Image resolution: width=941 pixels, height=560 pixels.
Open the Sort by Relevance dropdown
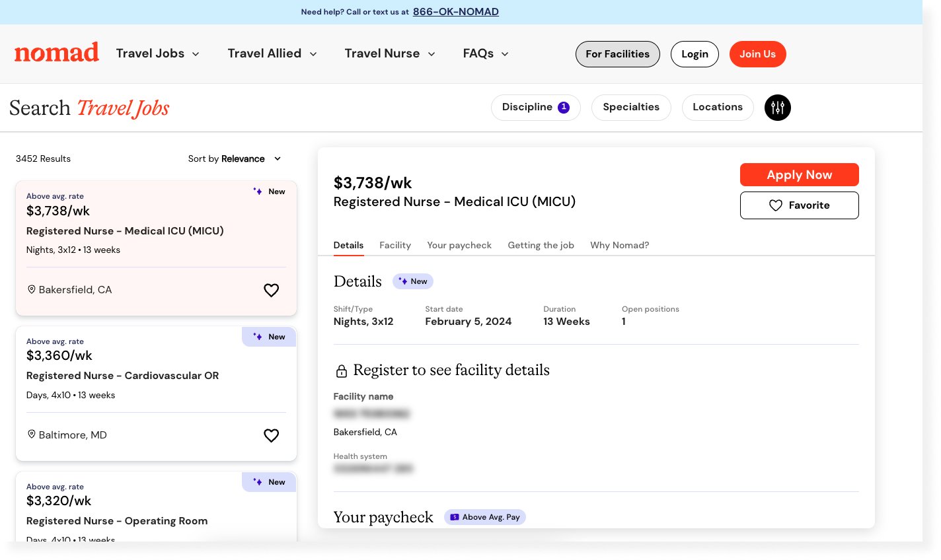tap(235, 158)
